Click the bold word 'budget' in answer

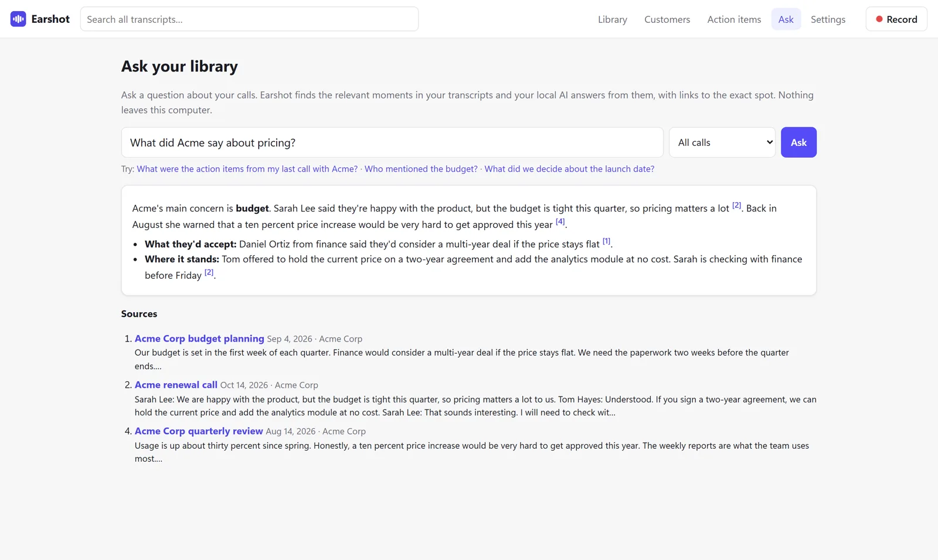click(x=252, y=209)
